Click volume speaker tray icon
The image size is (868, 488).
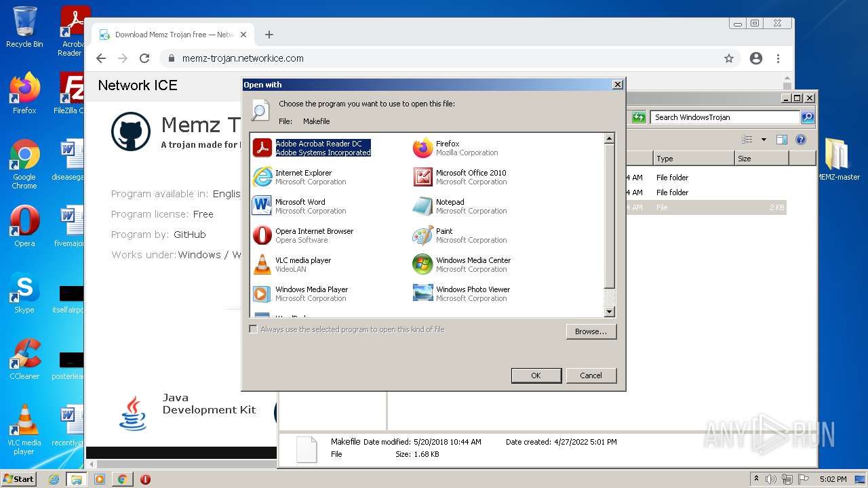(770, 479)
